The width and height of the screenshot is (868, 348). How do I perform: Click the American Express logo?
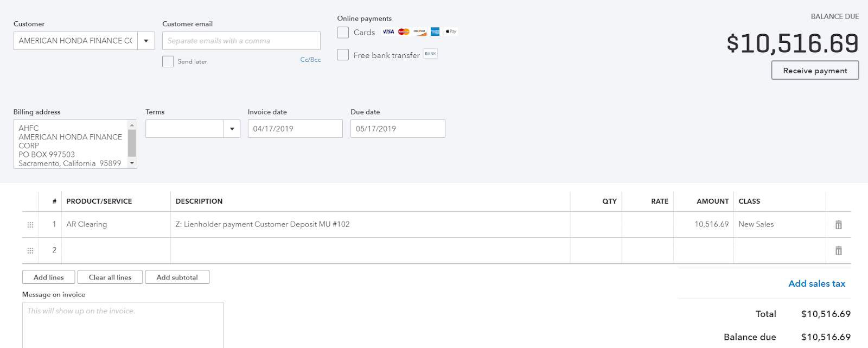(435, 31)
